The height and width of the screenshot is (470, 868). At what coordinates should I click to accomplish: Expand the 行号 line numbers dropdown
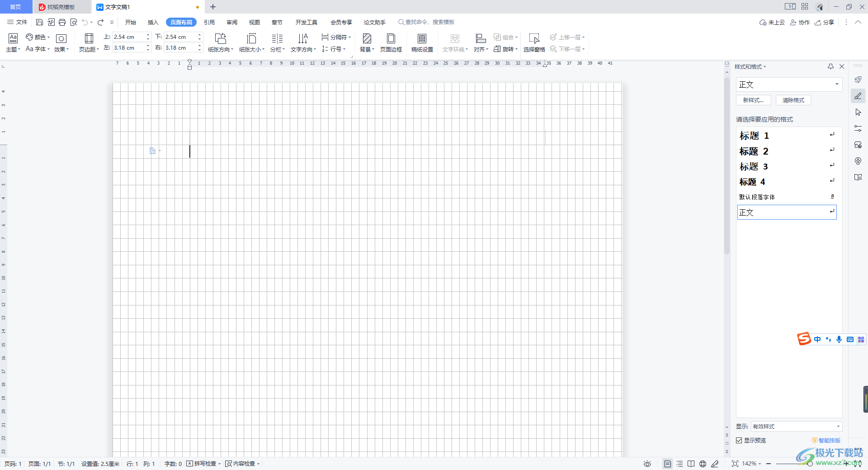(334, 49)
